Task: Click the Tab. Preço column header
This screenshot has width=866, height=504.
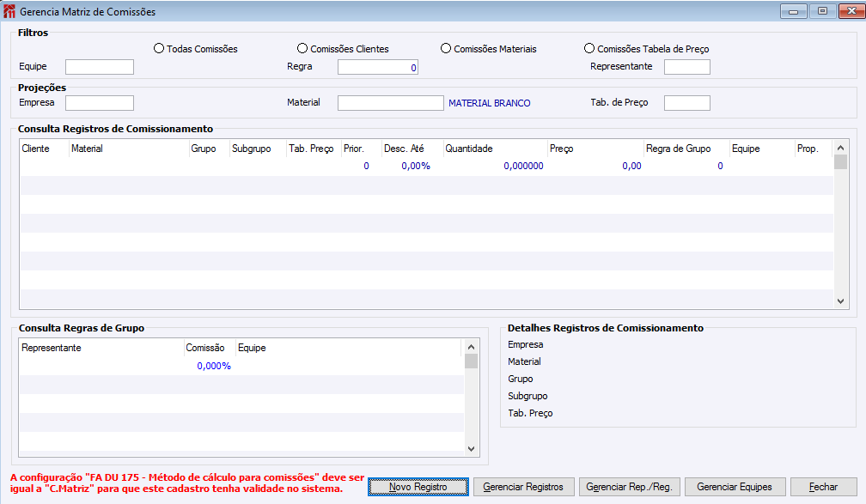Action: (314, 149)
